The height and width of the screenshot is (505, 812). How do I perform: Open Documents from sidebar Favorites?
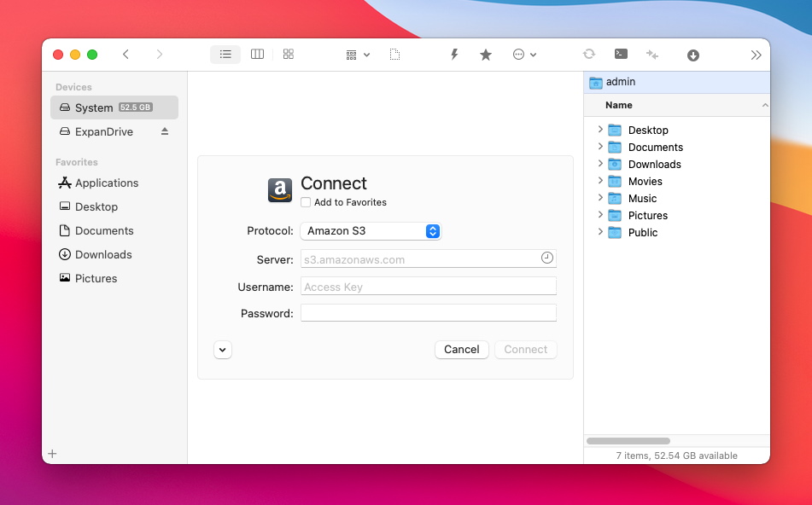click(114, 230)
